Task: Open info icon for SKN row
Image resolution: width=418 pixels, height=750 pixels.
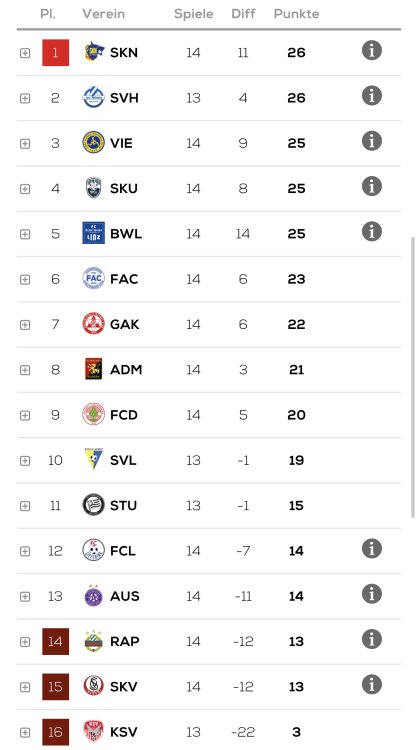Action: tap(372, 50)
